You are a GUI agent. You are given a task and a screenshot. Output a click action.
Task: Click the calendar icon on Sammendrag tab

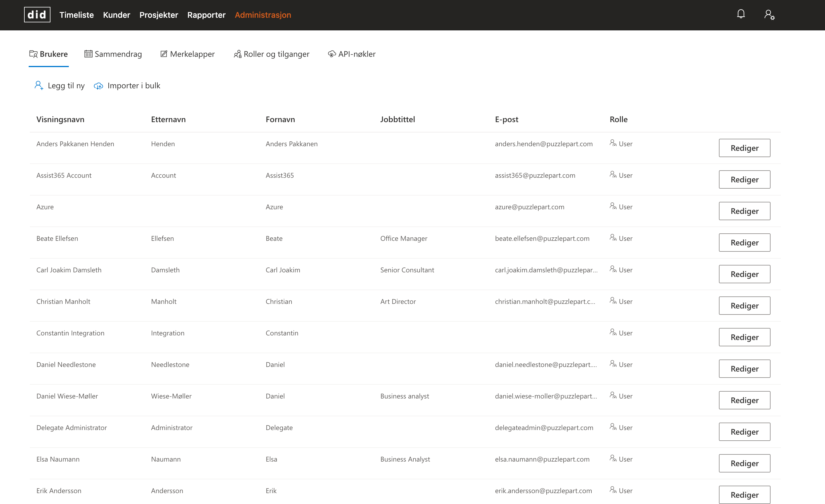(88, 54)
